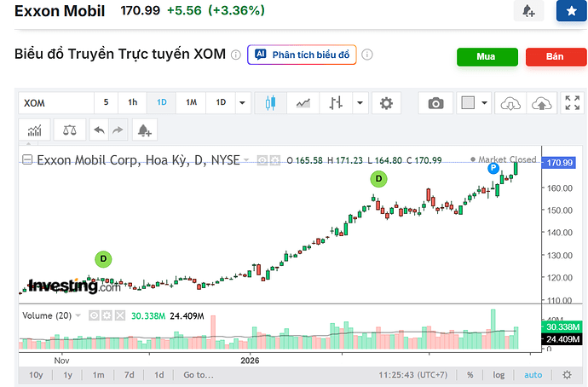The width and height of the screenshot is (588, 387).
Task: Open Volume (20) indicator dropdown arrow
Action: [78, 315]
